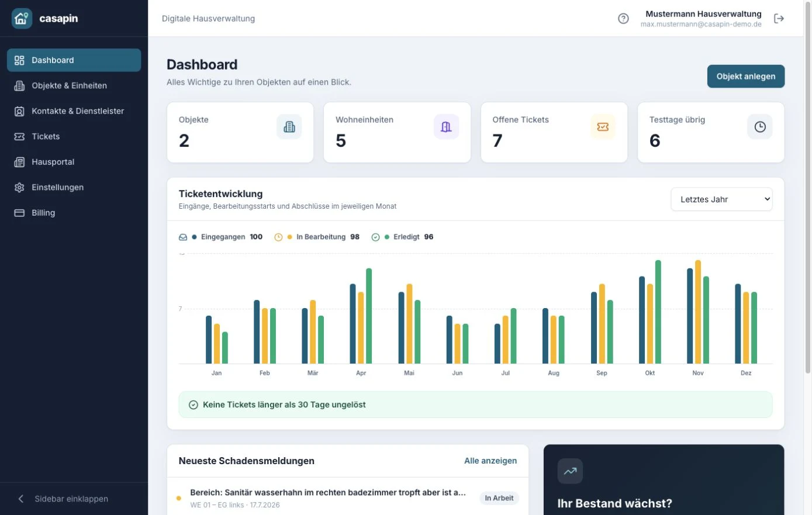Click the Objekte card building icon
Image resolution: width=812 pixels, height=515 pixels.
coord(289,127)
